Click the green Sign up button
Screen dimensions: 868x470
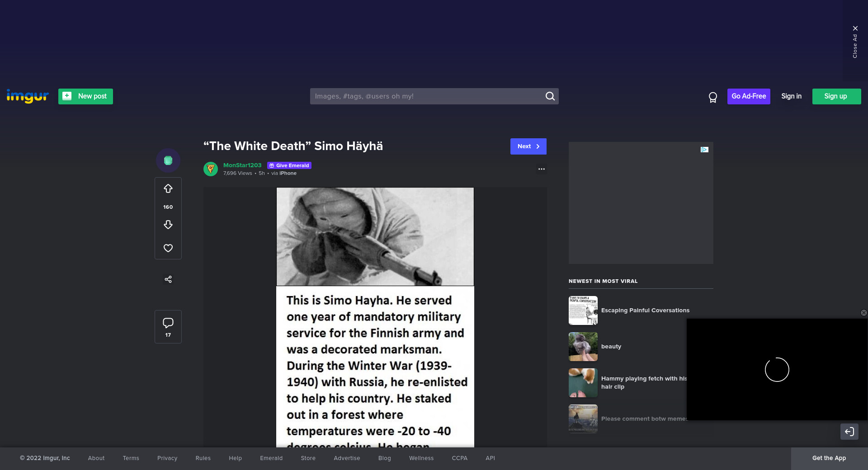[836, 96]
